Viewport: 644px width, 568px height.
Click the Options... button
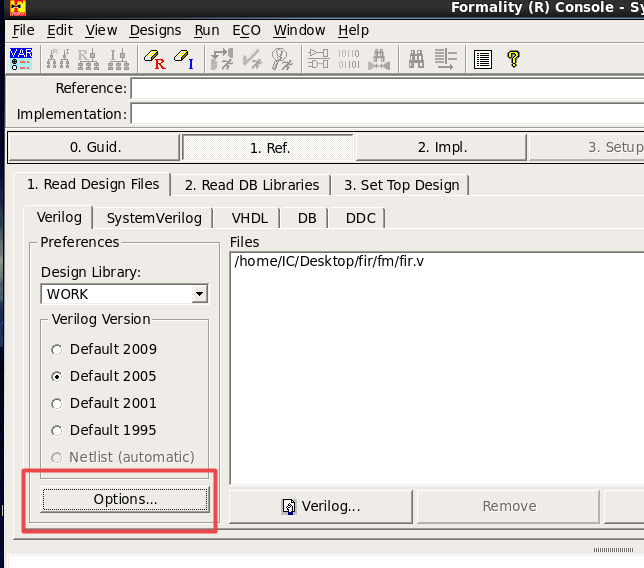click(x=125, y=499)
